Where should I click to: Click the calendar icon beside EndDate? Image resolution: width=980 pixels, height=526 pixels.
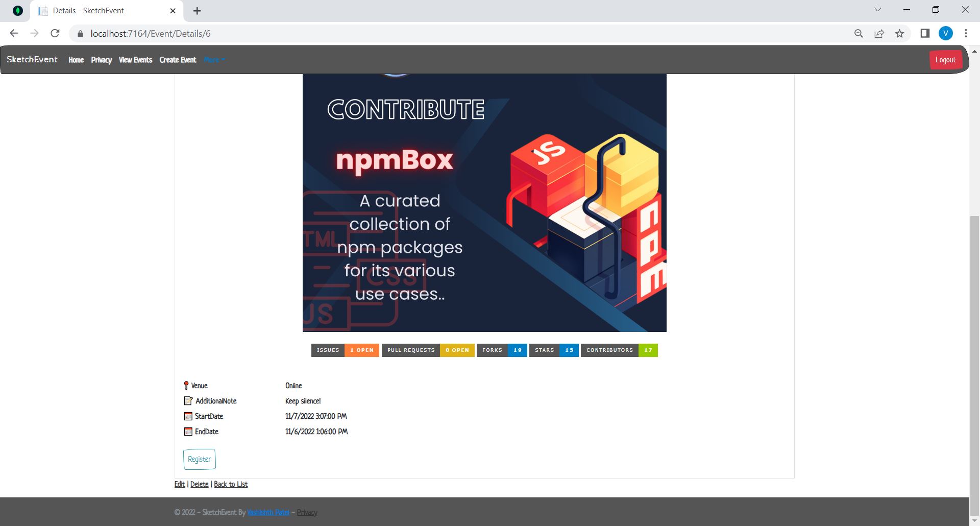188,432
